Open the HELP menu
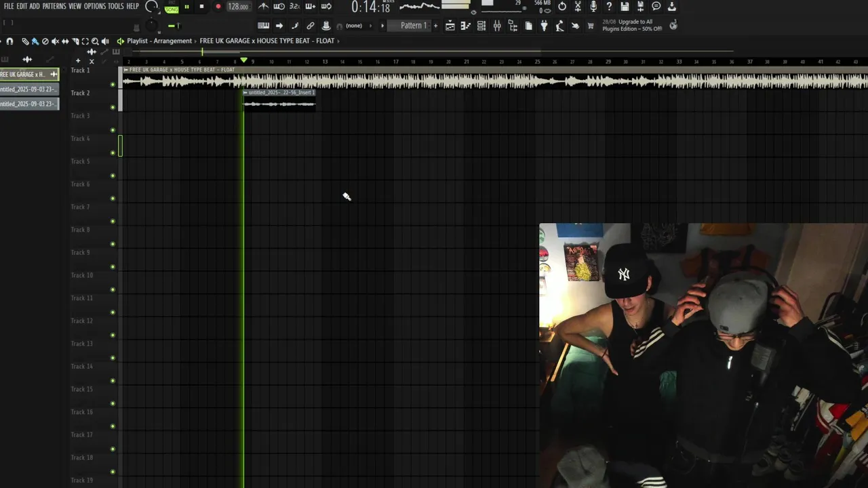 pos(132,6)
